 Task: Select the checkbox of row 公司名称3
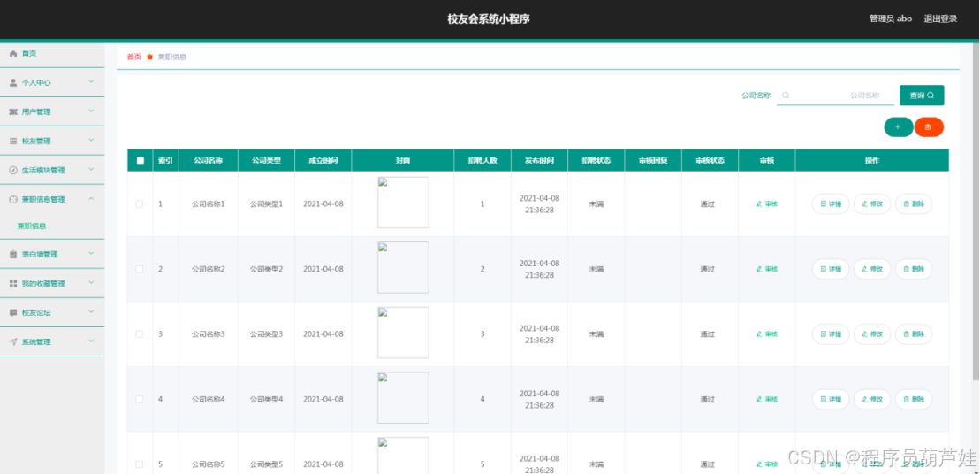tap(140, 334)
